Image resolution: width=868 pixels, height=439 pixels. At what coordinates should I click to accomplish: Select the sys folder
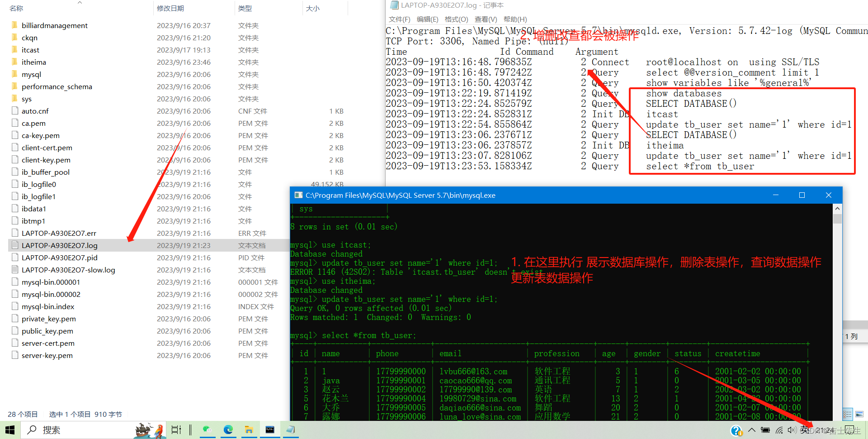(27, 99)
